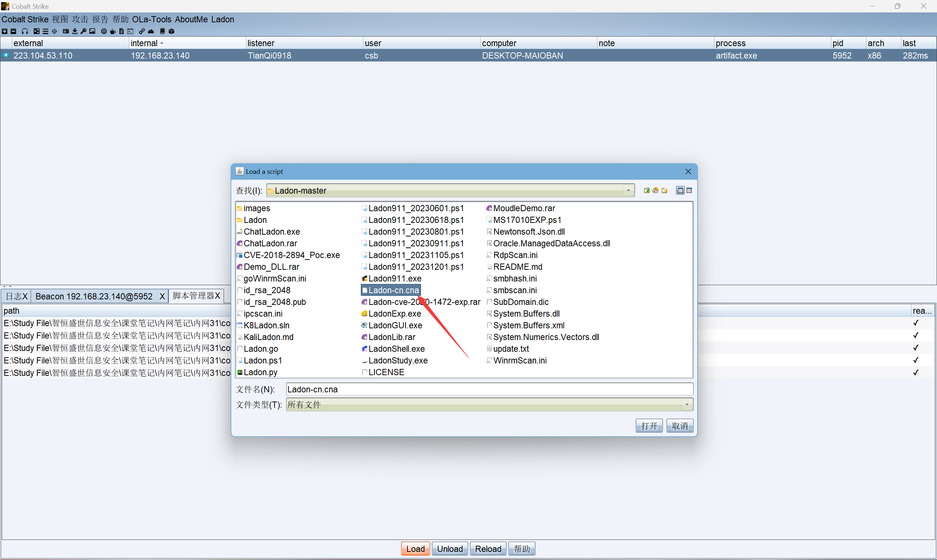The image size is (937, 560).
Task: Click the Reload button
Action: tap(488, 549)
